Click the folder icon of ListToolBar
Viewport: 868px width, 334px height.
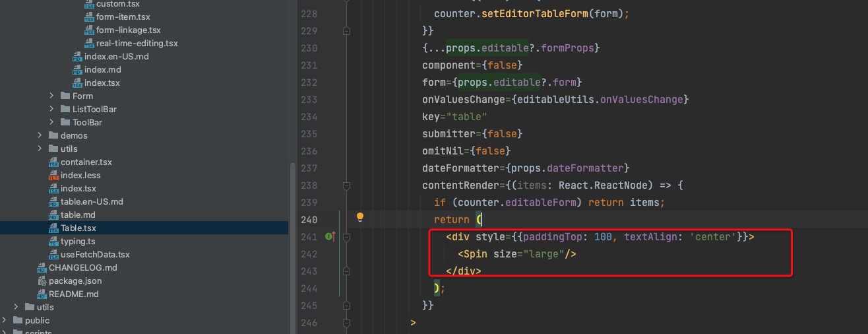65,109
